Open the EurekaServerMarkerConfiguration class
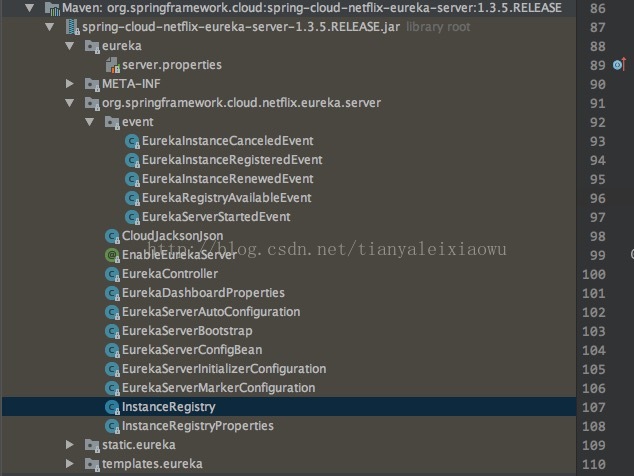This screenshot has height=476, width=634. click(219, 388)
